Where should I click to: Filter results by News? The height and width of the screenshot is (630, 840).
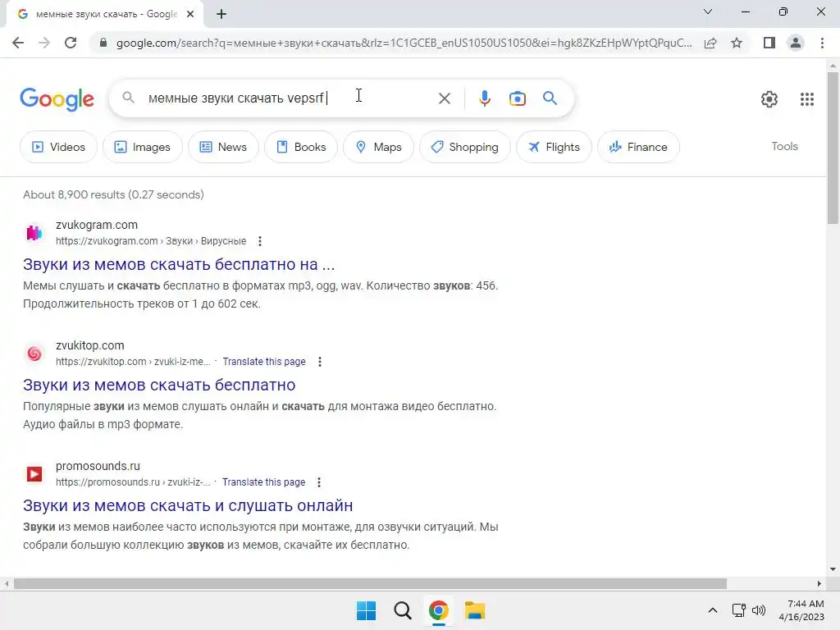223,147
